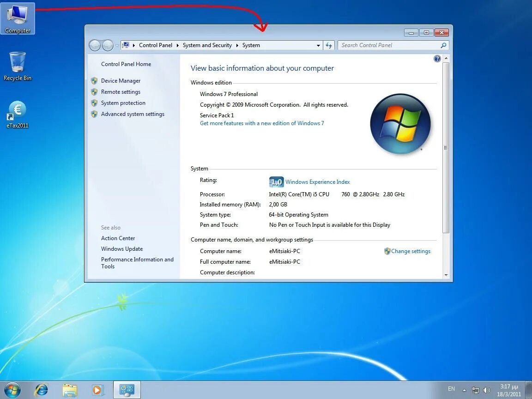Image resolution: width=532 pixels, height=399 pixels.
Task: Maximize the System window
Action: point(426,33)
